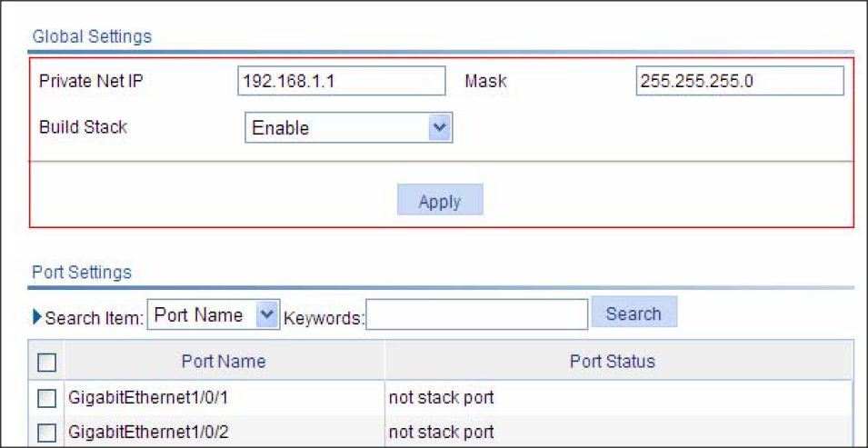Select the GigabitEthernet1/0/1 port name
Image resolution: width=868 pixels, height=448 pixels.
coord(148,398)
